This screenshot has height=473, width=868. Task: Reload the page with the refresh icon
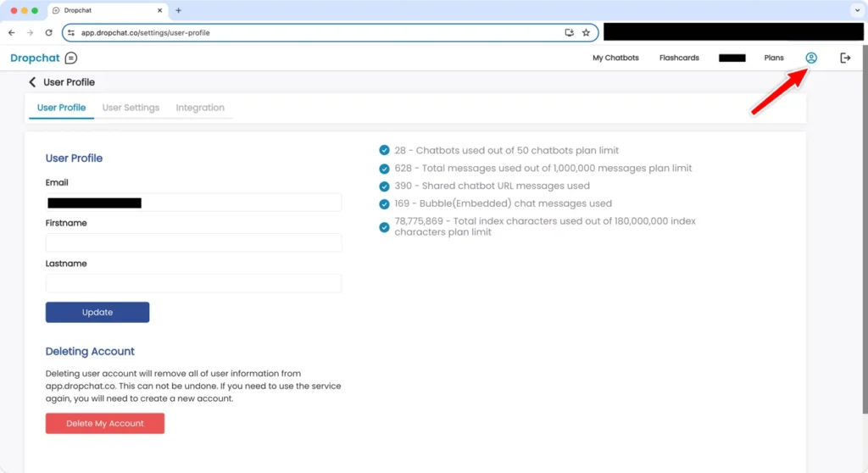[x=48, y=33]
